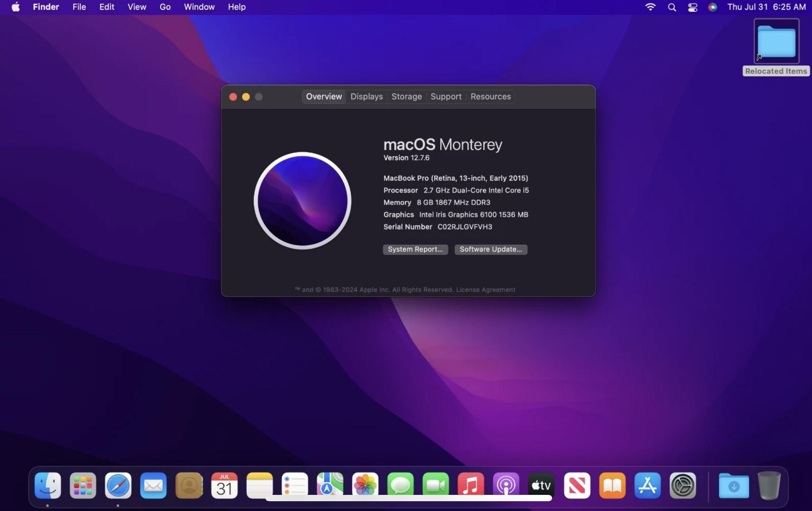Open Control Center in the menu bar
This screenshot has height=511, width=812.
point(693,7)
